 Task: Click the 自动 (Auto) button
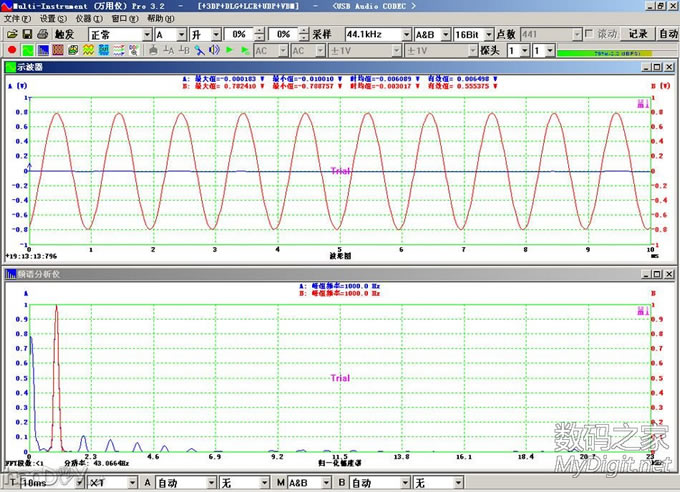pos(667,34)
